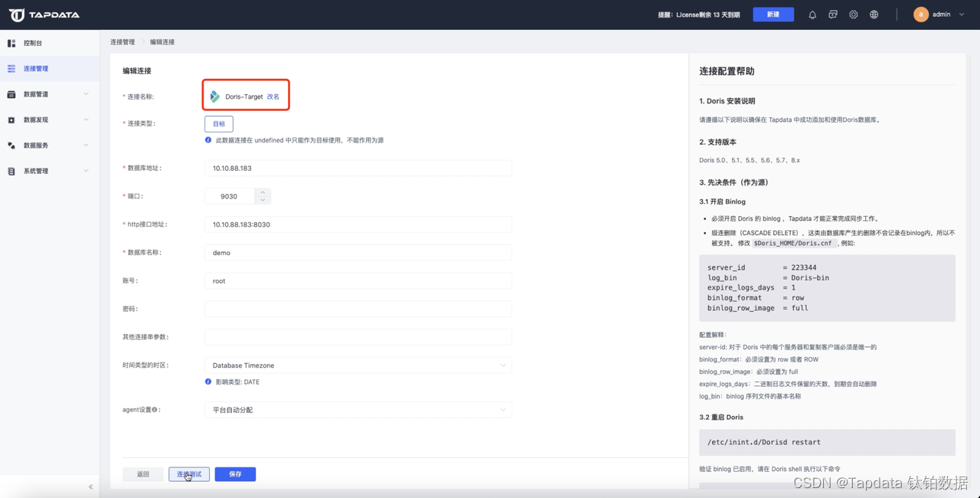Expand the 数据服务 menu

(x=86, y=146)
